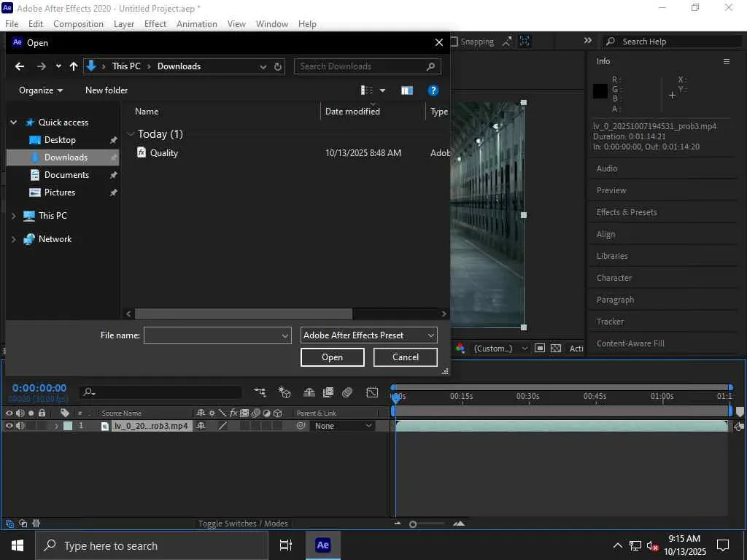Screen dimensions: 747x560
Task: Click the Frame Blending icon in timeline
Action: pyautogui.click(x=328, y=392)
